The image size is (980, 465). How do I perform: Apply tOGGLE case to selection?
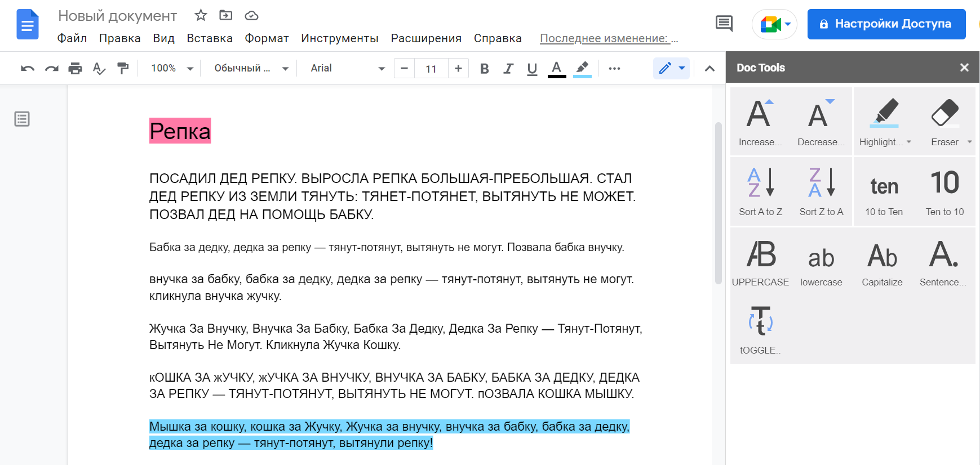tap(761, 330)
